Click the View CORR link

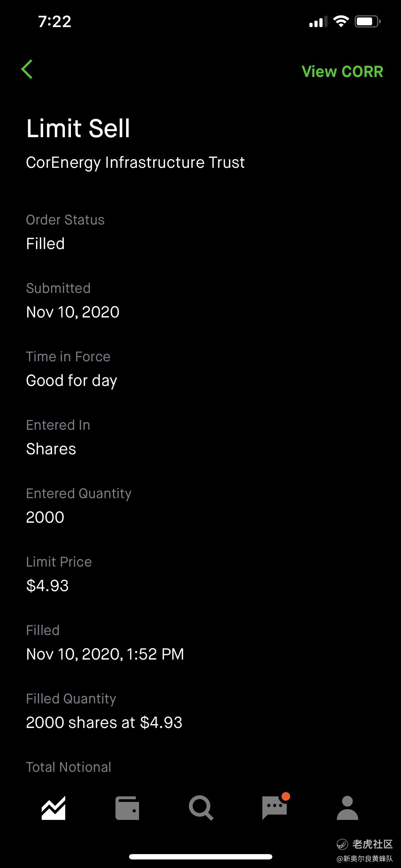tap(342, 72)
